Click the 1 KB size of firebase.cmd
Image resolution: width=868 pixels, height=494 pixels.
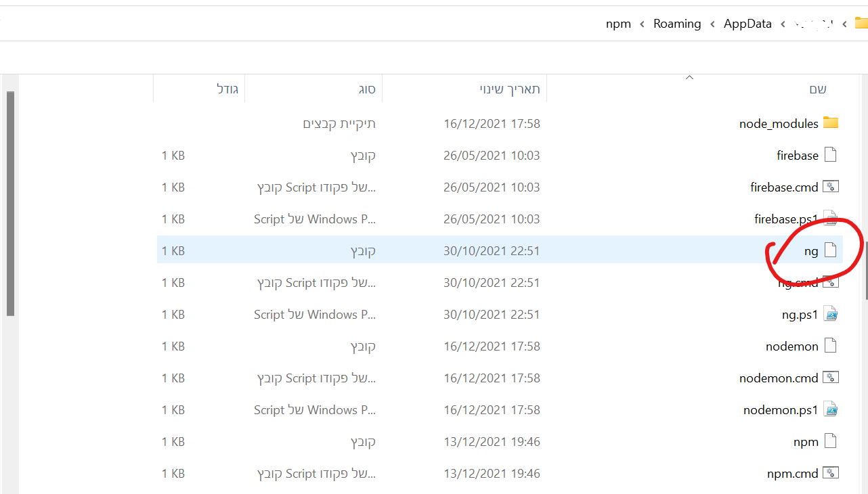point(173,187)
